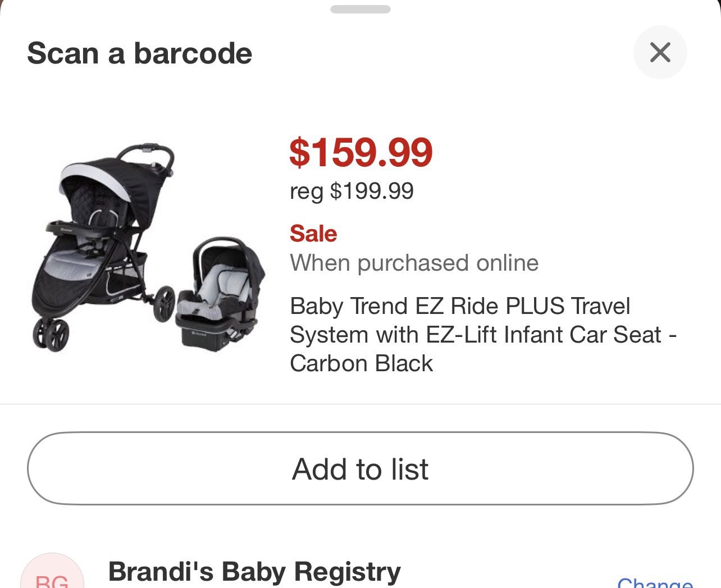Screen dimensions: 721x588
Task: Tap the Sale label
Action: pyautogui.click(x=313, y=234)
